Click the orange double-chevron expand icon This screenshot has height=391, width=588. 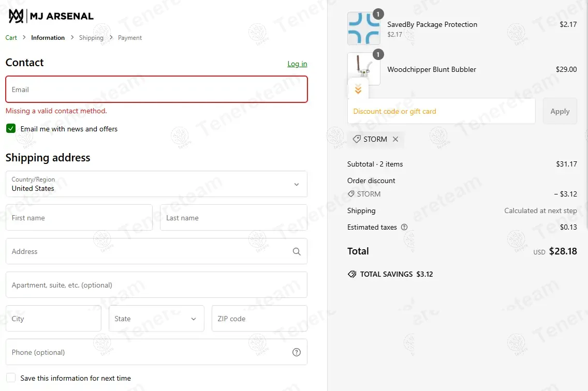click(358, 89)
